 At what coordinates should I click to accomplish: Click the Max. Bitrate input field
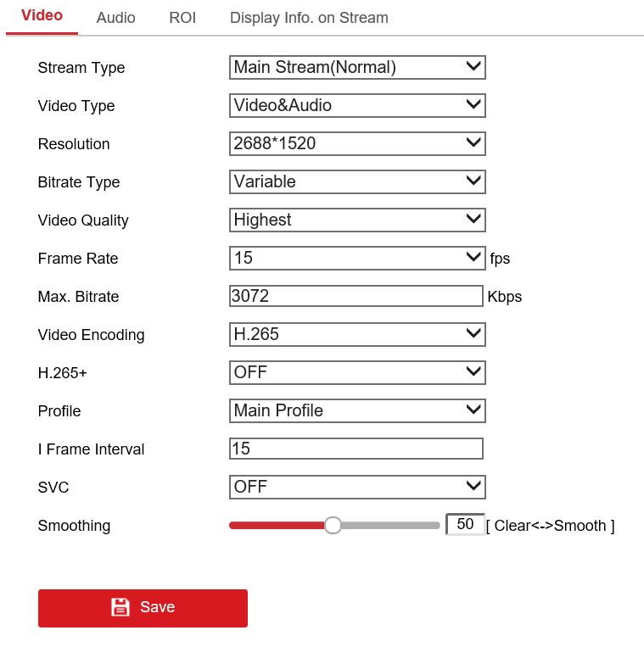click(356, 296)
